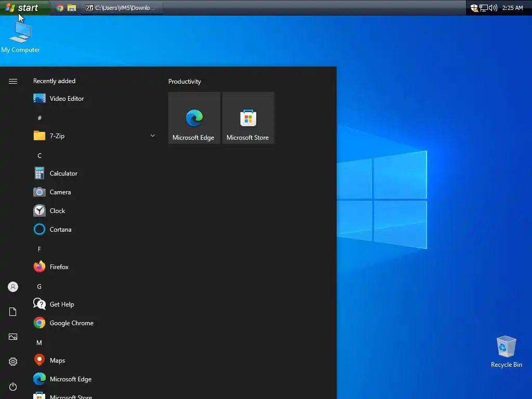Image resolution: width=532 pixels, height=399 pixels.
Task: Open the security shield tray icon
Action: coord(474,8)
